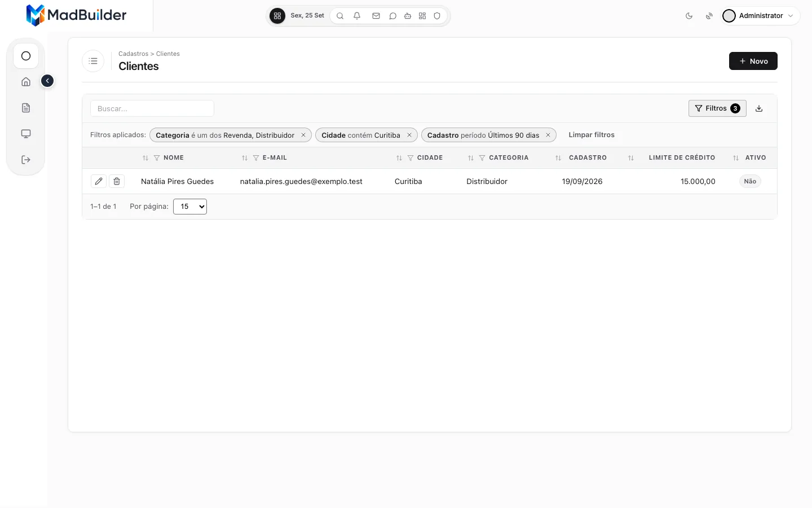Viewport: 812px width, 508px height.
Task: Sort by the Cadastro column
Action: [x=558, y=158]
